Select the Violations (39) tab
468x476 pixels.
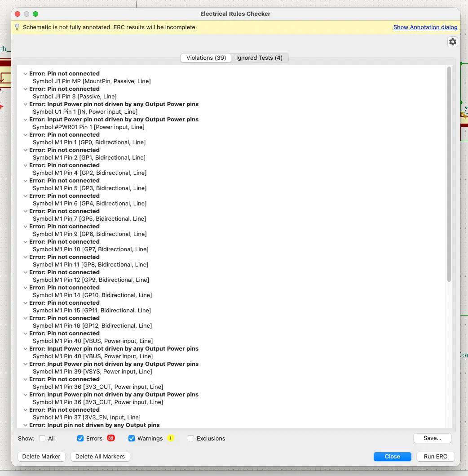(x=206, y=58)
